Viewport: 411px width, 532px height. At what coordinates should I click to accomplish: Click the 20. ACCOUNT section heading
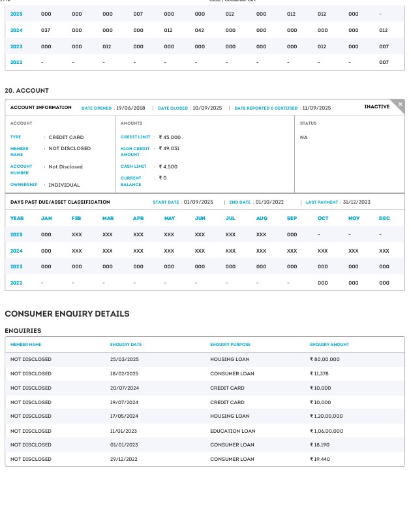tap(27, 91)
